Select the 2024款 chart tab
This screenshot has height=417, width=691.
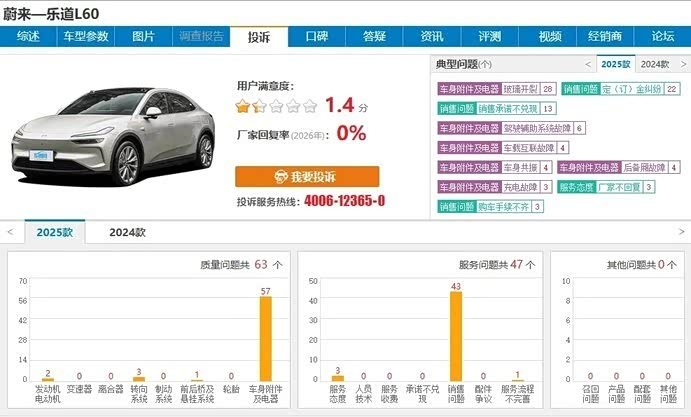pos(127,232)
